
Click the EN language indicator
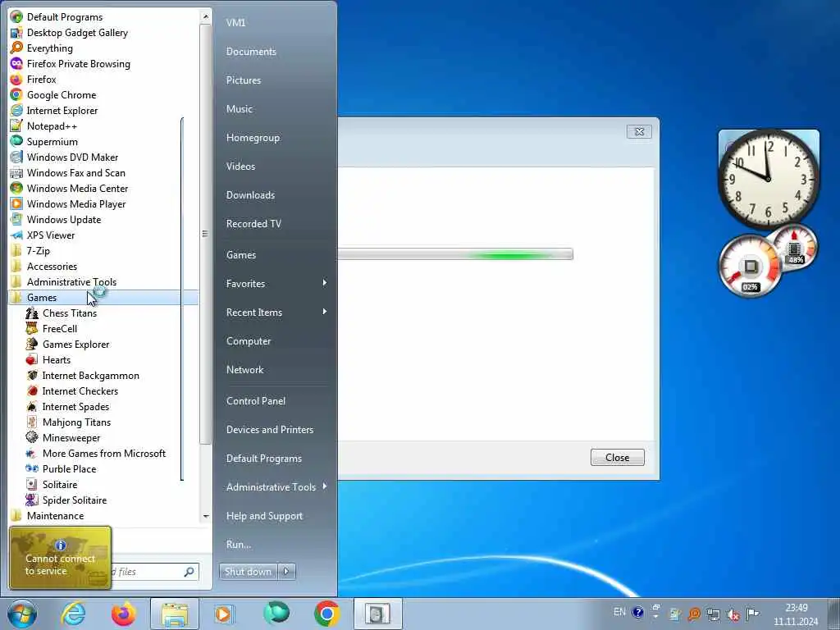pyautogui.click(x=619, y=612)
